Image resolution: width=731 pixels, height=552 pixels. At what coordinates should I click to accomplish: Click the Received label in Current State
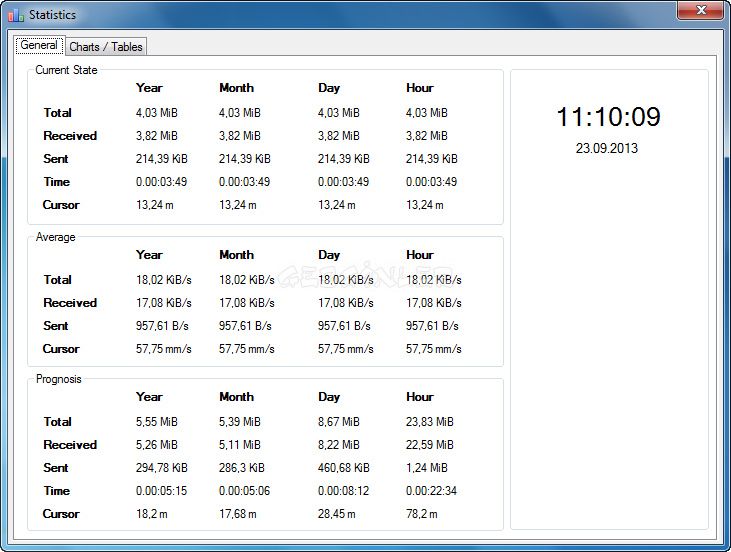pos(70,136)
